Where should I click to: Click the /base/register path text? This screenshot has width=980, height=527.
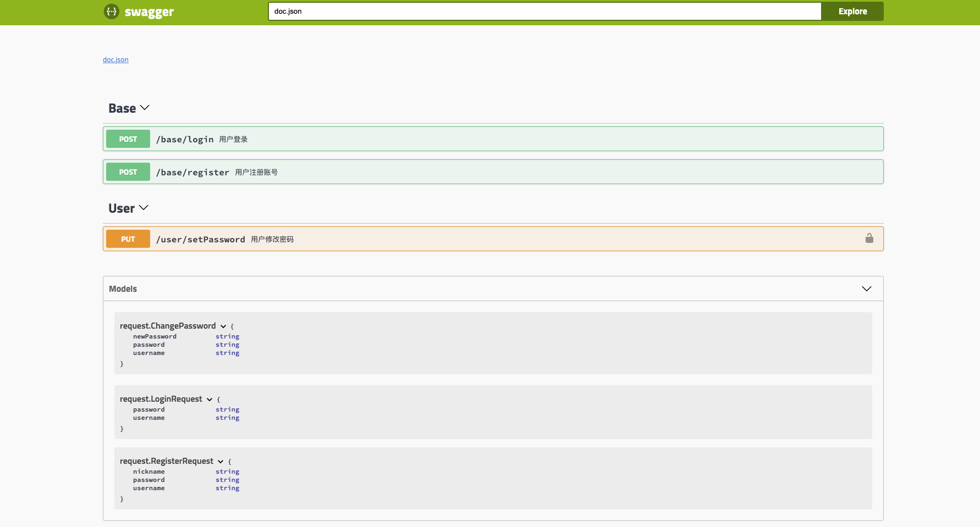[192, 173]
